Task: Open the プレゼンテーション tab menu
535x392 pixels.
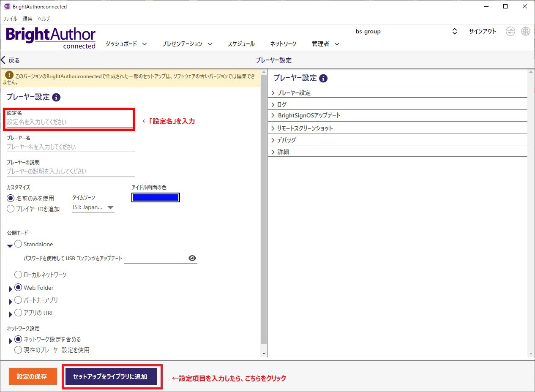Action: (187, 44)
